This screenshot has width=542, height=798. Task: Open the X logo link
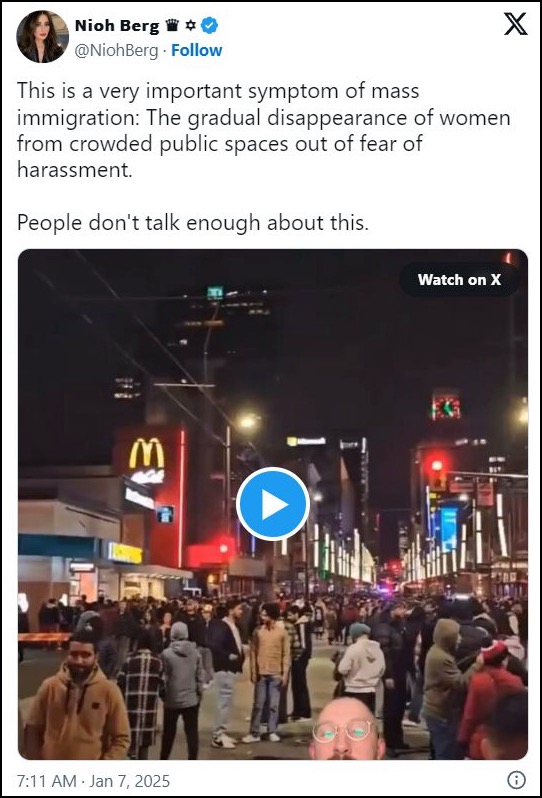pyautogui.click(x=516, y=24)
